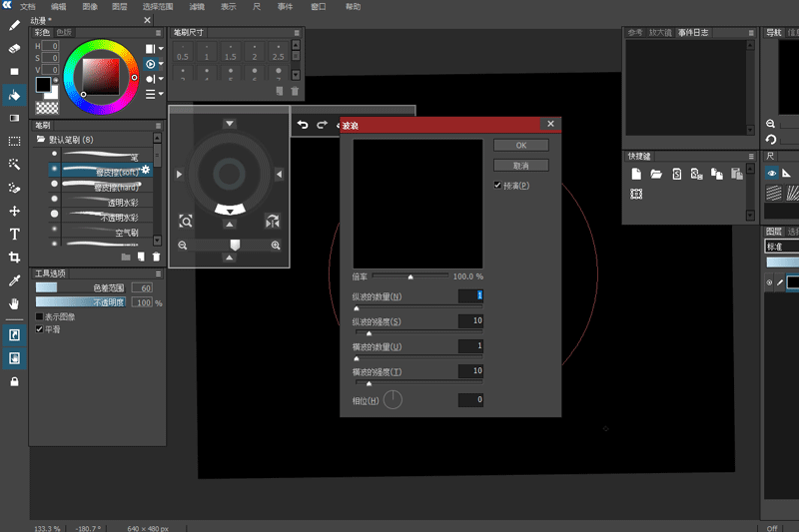Open the 编辑 menu
Screen dimensions: 799x532
(58, 7)
